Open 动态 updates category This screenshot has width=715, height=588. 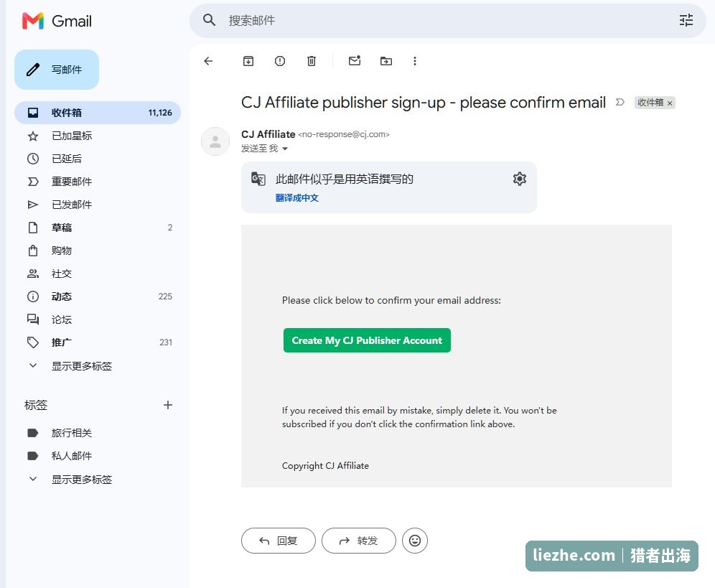[98, 297]
